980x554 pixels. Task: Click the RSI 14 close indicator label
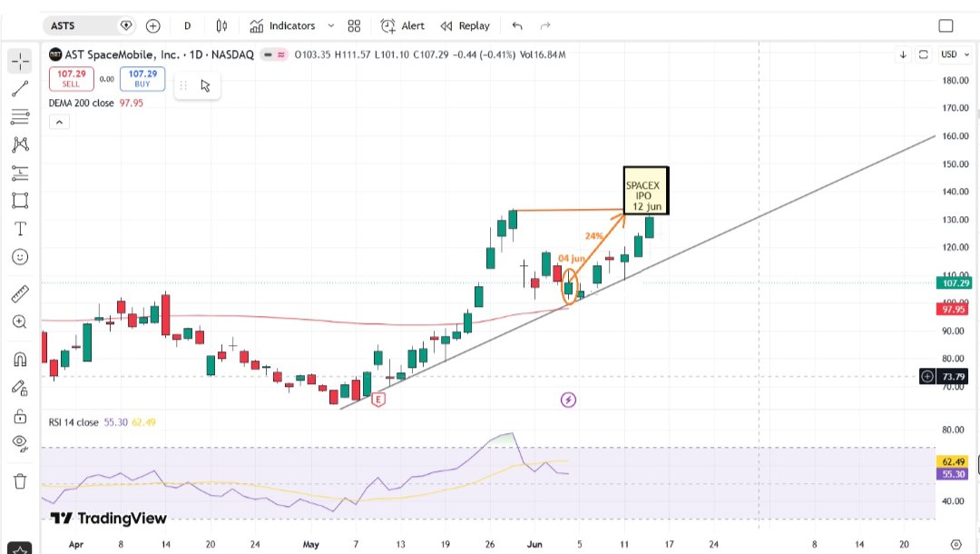tap(73, 422)
